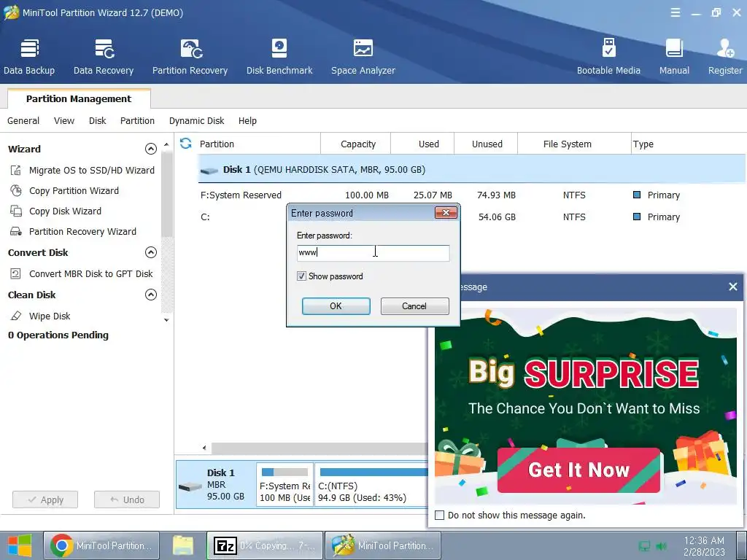Screen dimensions: 747x560
Task: Open the Partition menu
Action: coord(137,120)
